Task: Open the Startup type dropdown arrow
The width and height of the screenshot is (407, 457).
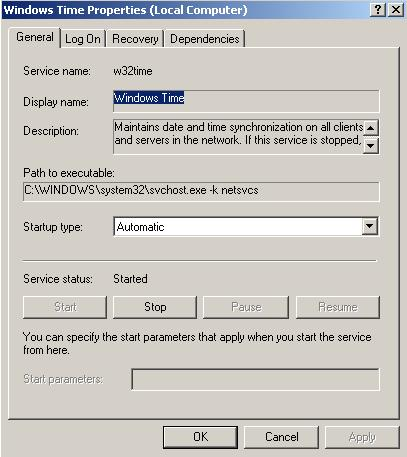Action: point(369,227)
